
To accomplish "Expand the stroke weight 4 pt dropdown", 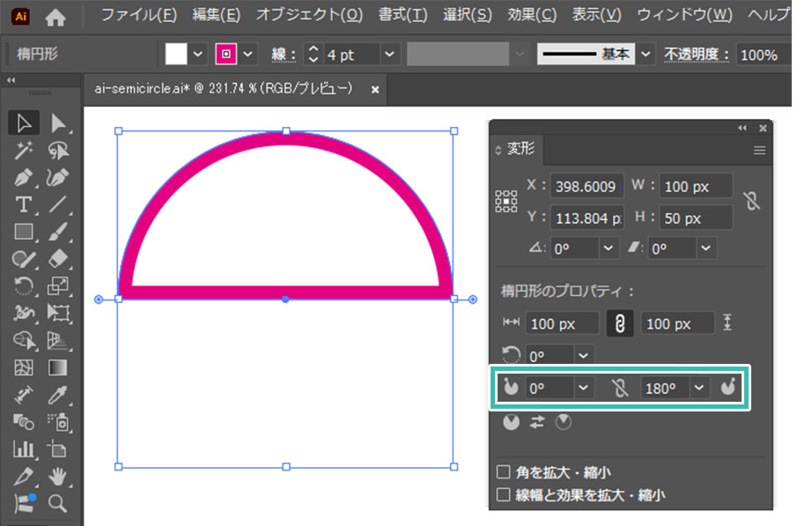I will 390,55.
